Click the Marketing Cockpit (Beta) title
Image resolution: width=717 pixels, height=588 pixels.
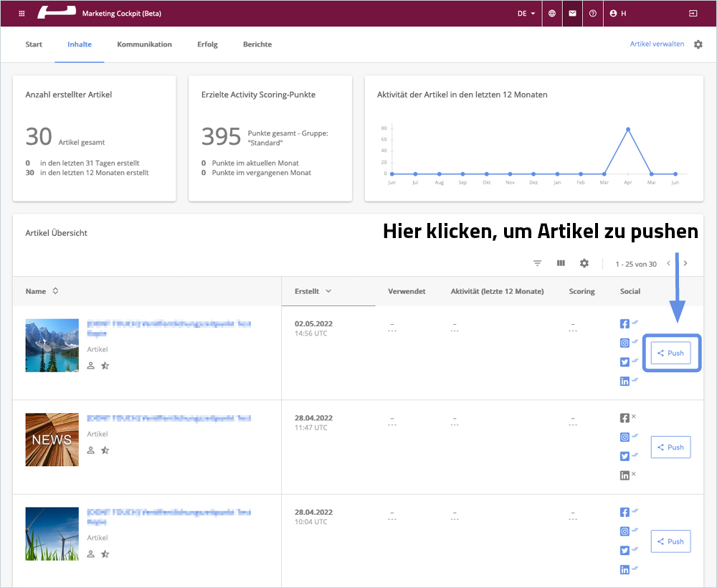click(122, 13)
